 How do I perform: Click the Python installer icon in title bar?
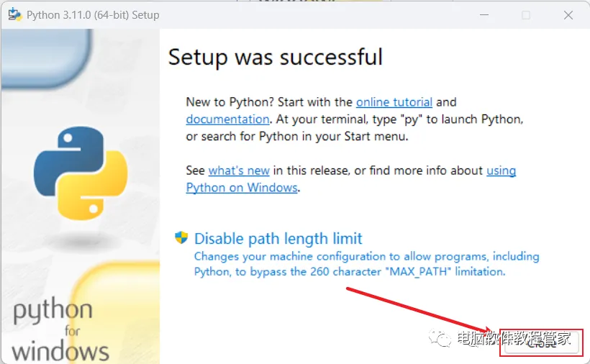pos(14,14)
